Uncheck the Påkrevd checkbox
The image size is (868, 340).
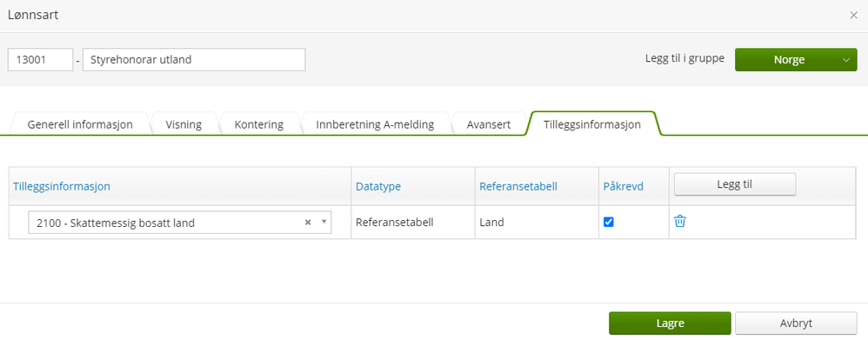point(608,222)
